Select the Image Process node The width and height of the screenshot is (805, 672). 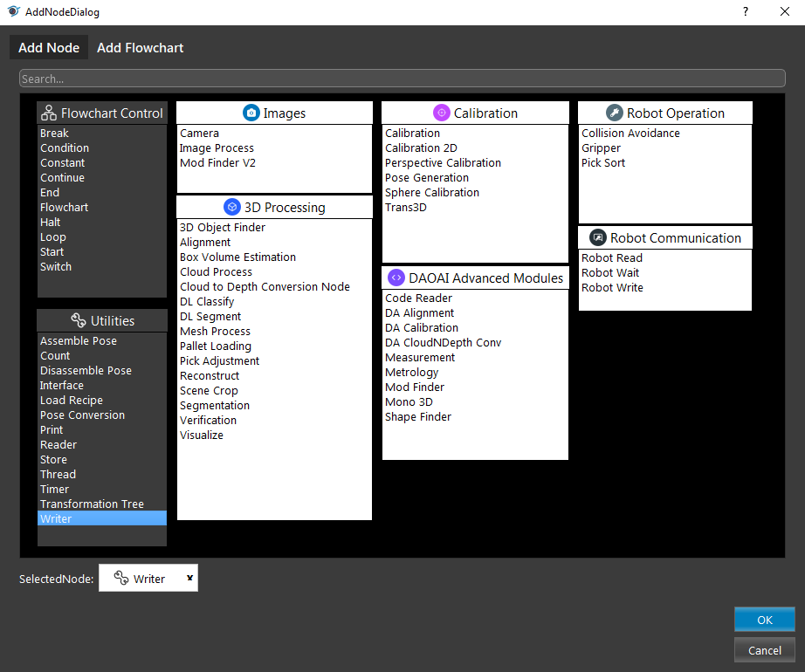point(217,147)
